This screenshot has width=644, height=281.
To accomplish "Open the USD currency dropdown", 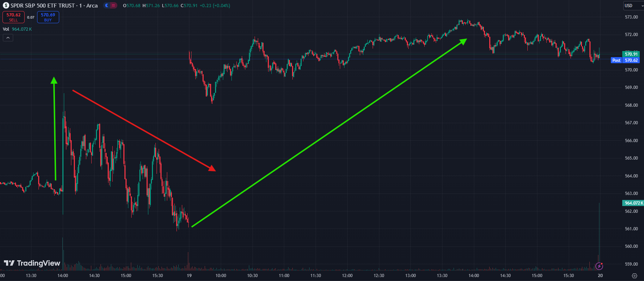I will 633,6.
